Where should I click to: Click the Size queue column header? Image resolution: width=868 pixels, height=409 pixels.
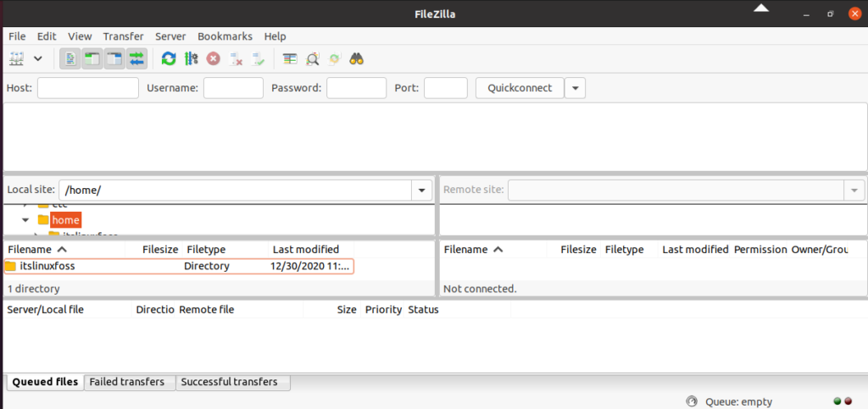coord(332,310)
